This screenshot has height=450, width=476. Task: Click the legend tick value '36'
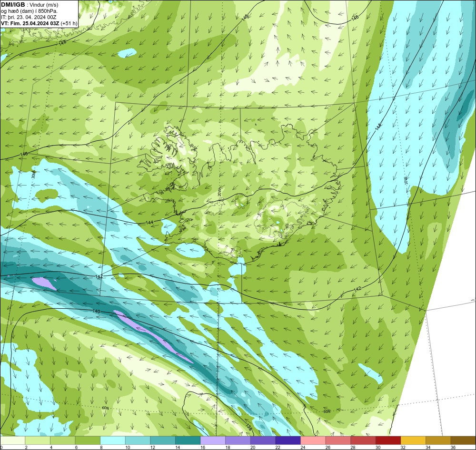[453, 447]
